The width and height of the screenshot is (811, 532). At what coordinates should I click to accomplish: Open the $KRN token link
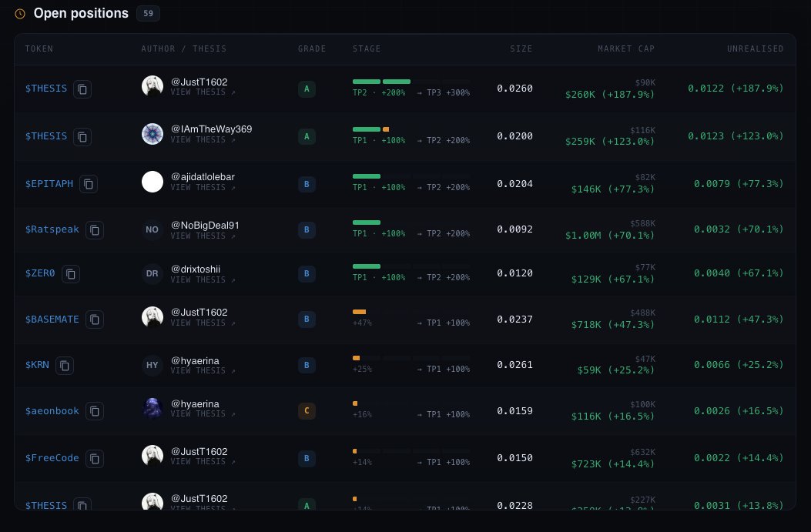tap(37, 364)
